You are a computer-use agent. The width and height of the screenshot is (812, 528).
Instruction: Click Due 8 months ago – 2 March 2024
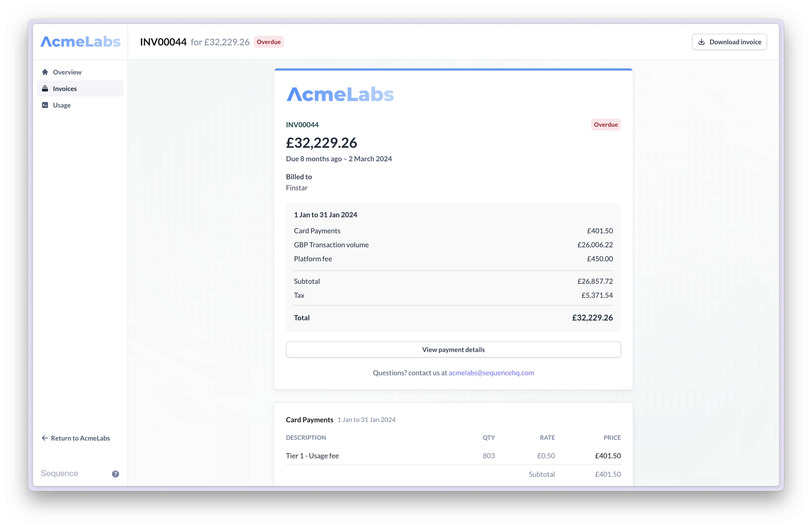[339, 158]
